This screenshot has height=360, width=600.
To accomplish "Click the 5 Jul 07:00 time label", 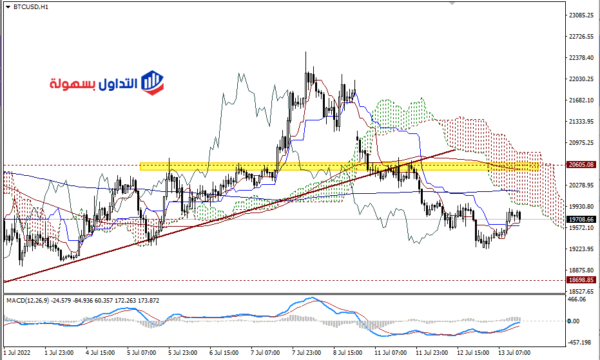I will tap(141, 352).
